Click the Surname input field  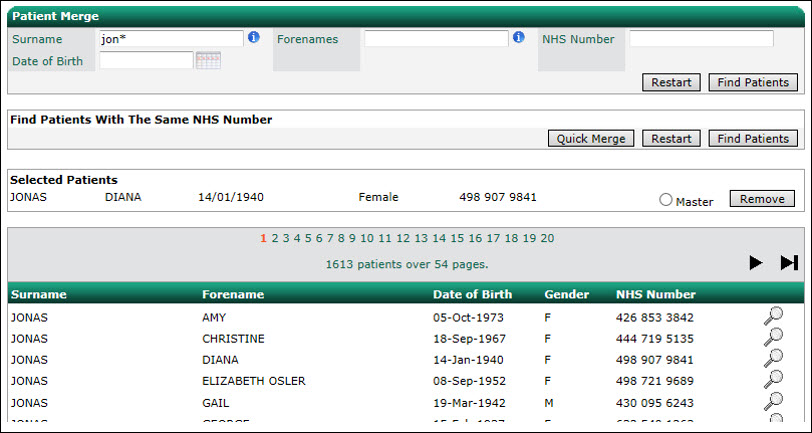point(171,39)
